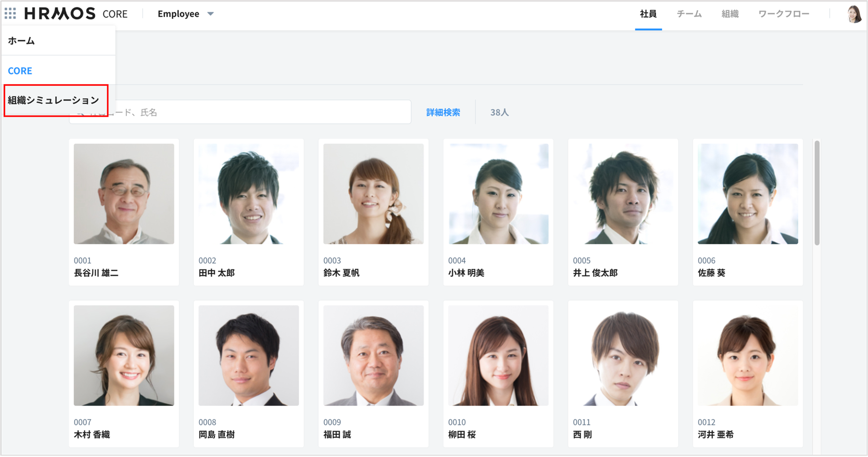Open 田中 太郎 employee card photo
This screenshot has height=457, width=868.
click(248, 194)
